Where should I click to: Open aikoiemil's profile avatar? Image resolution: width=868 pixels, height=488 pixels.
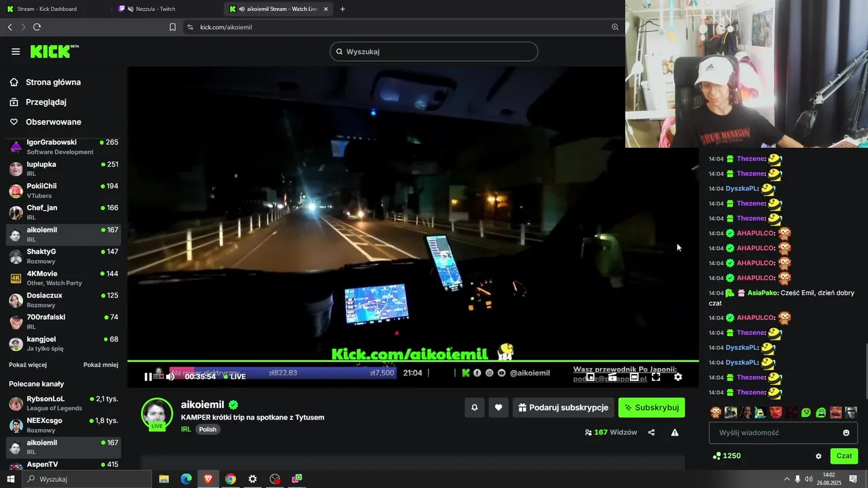157,413
